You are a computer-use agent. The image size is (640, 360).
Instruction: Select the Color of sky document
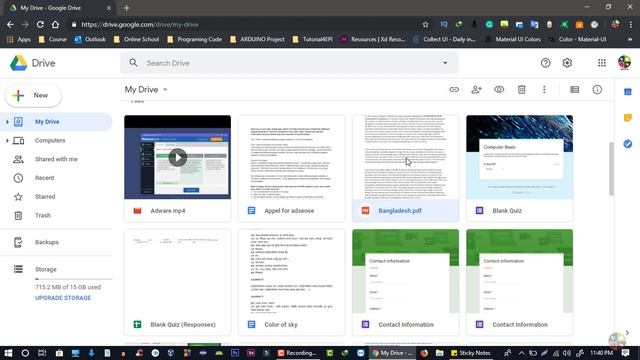click(x=291, y=282)
